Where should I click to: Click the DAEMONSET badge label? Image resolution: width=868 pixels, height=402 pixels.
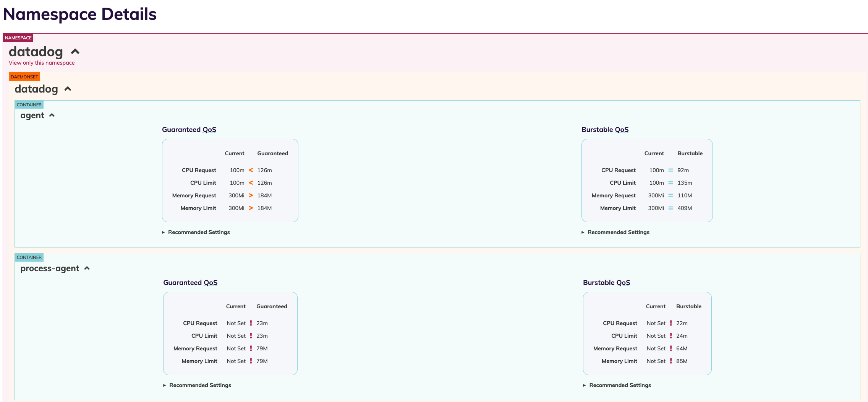click(x=24, y=77)
